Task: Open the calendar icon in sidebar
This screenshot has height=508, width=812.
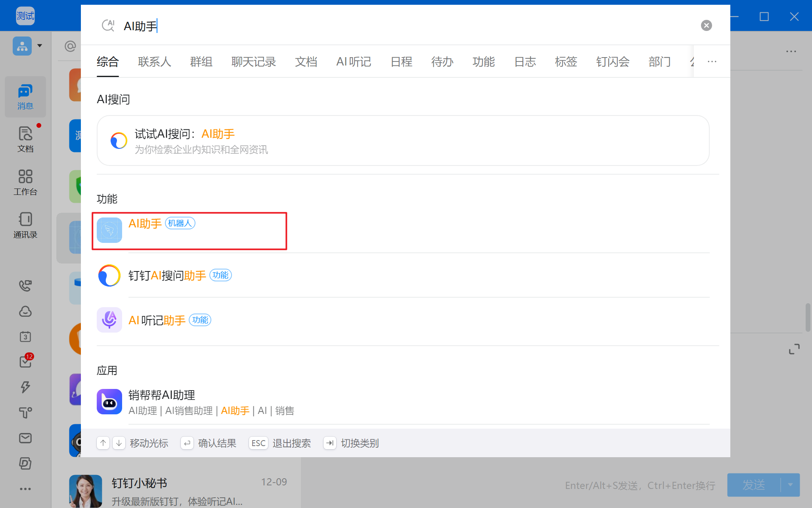Action: point(25,337)
